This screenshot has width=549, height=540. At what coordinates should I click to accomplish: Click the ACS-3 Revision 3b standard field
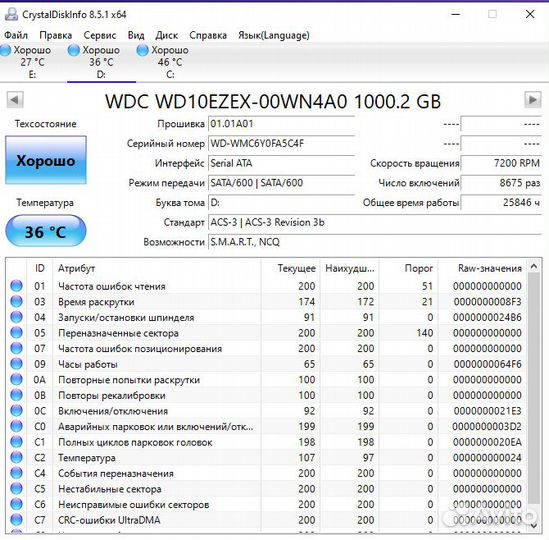pyautogui.click(x=375, y=222)
